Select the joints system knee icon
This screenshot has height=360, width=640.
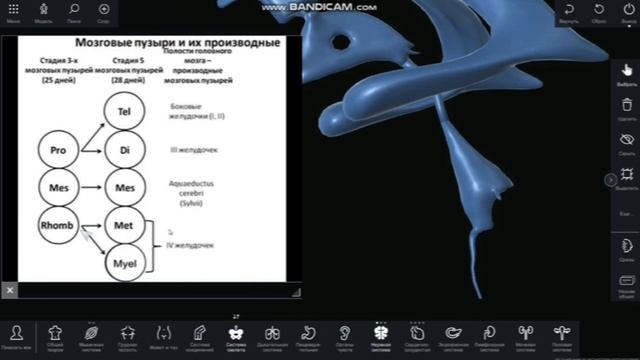(200, 333)
